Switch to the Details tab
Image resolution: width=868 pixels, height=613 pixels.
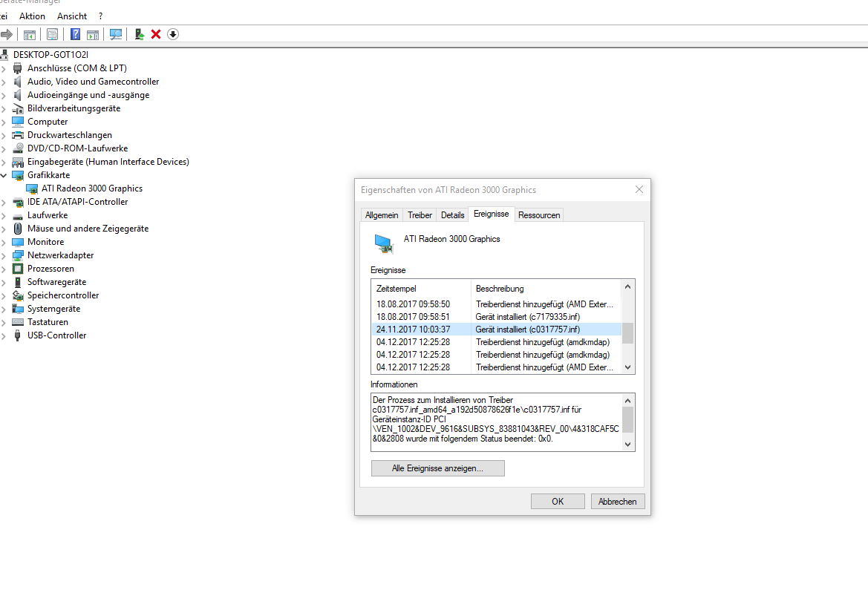(452, 215)
